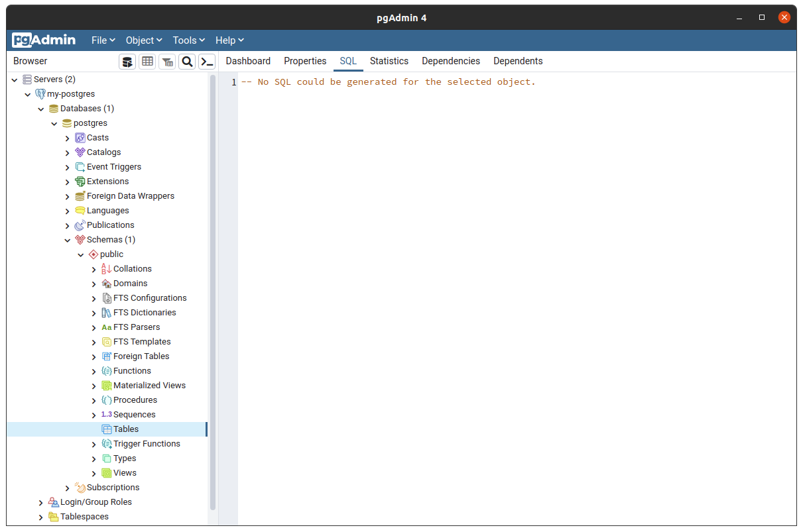Click the Tablespaces folder icon

coord(54,517)
